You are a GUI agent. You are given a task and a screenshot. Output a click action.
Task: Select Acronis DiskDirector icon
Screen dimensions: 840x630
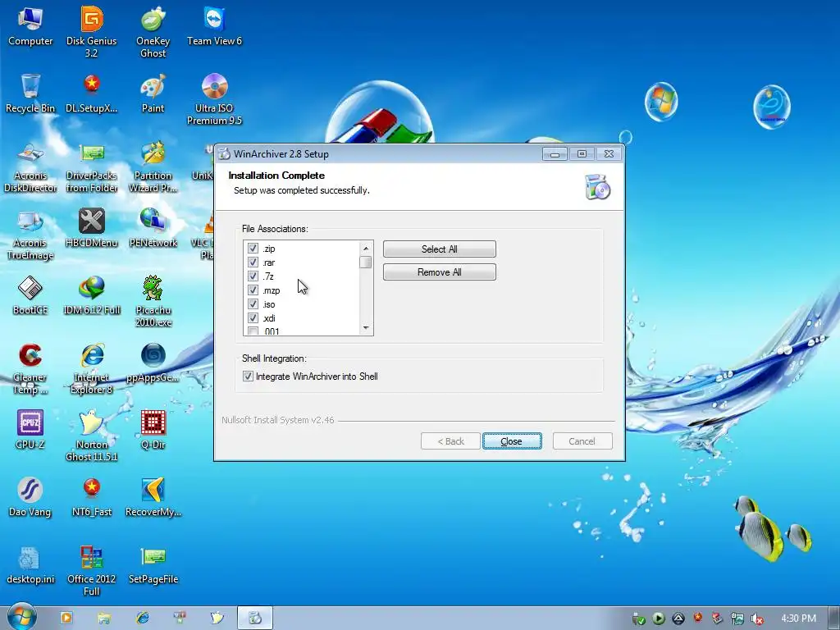(x=30, y=167)
